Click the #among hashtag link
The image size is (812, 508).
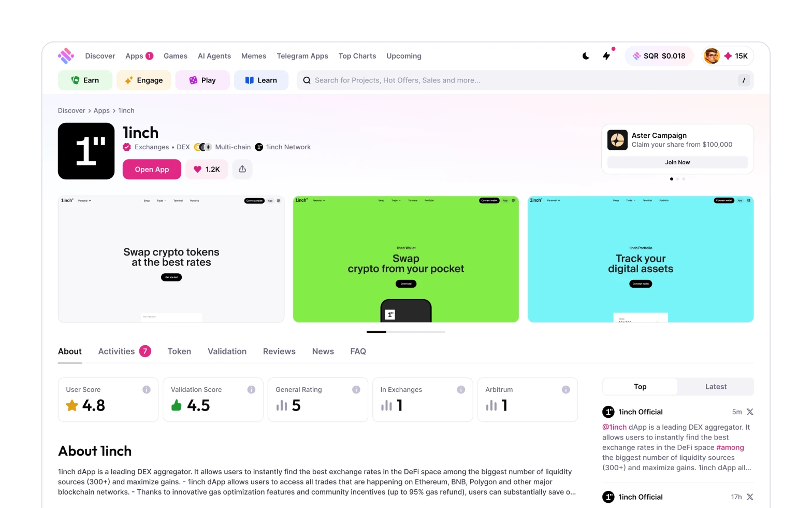(730, 447)
